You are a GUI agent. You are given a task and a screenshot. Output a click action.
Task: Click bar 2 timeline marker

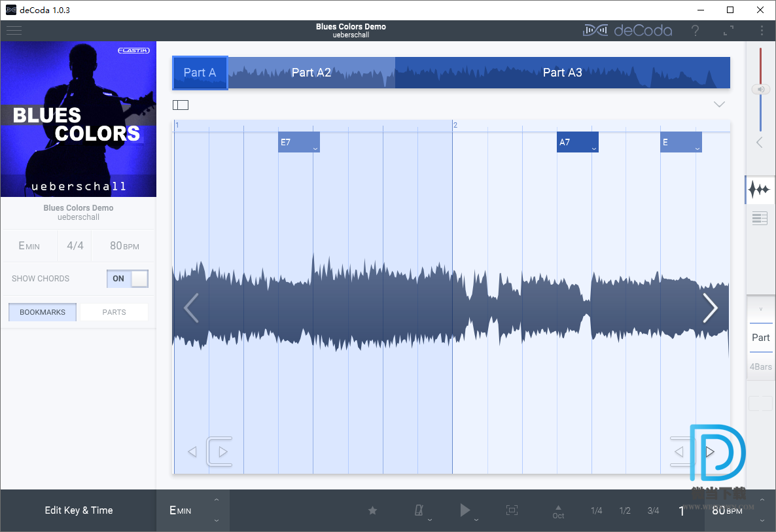[455, 125]
